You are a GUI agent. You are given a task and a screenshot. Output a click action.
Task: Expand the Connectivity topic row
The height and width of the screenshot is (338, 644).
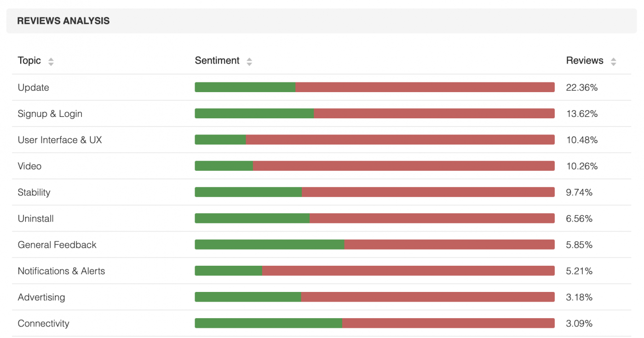(x=43, y=323)
